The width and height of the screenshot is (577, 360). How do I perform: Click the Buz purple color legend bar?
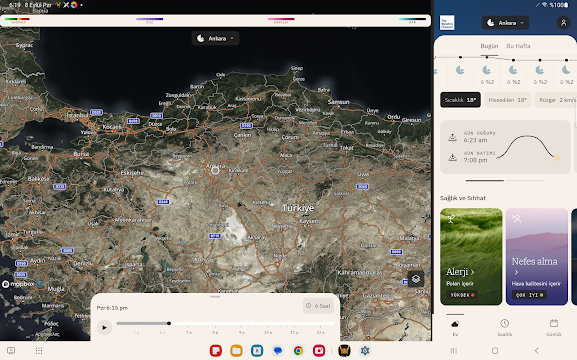(x=149, y=19)
